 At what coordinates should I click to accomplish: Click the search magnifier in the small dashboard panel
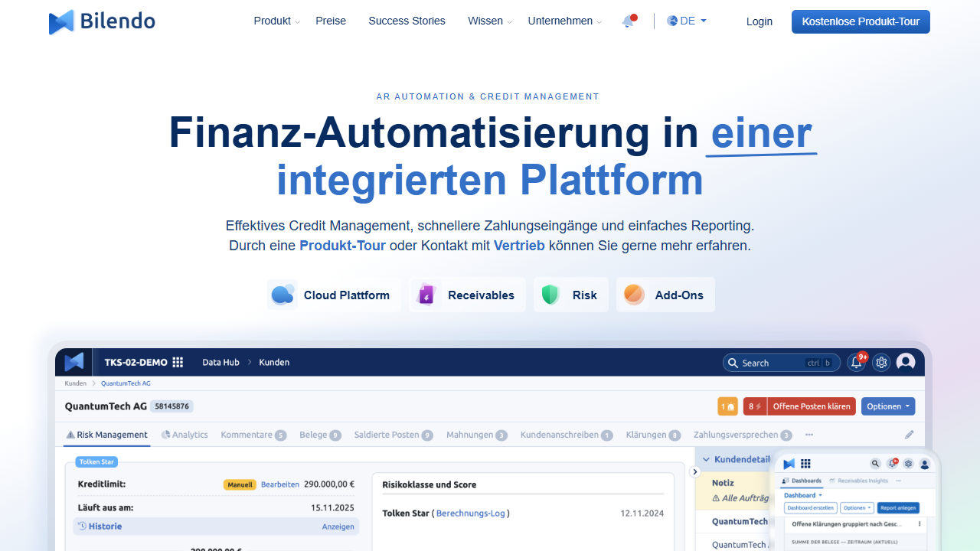pyautogui.click(x=875, y=464)
